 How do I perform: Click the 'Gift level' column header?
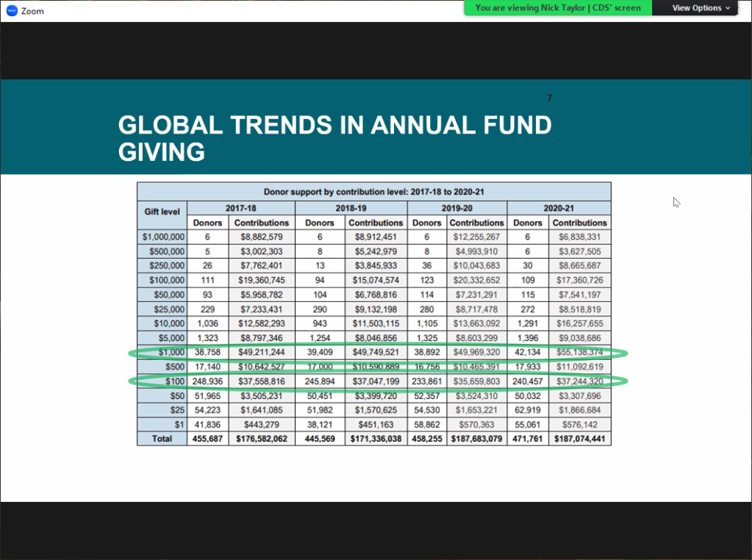(162, 212)
